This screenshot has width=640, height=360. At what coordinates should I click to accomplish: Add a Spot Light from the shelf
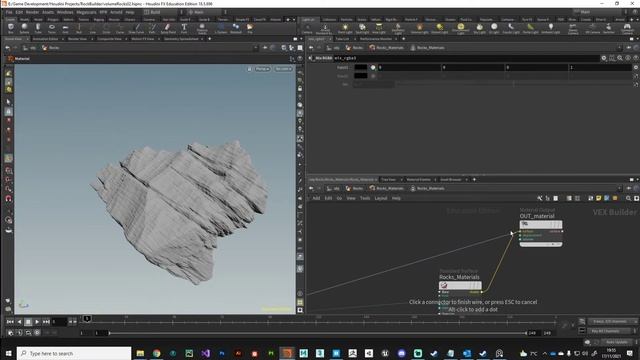(x=362, y=28)
